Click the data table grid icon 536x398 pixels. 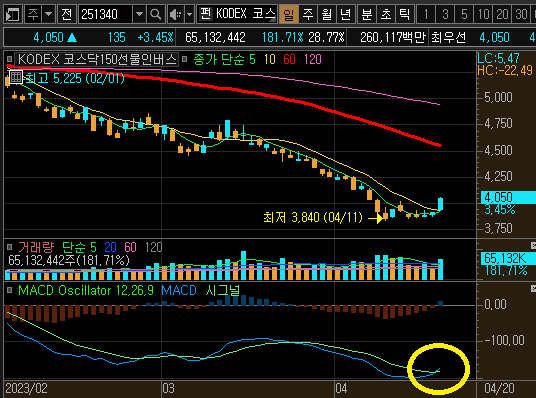pyautogui.click(x=15, y=77)
